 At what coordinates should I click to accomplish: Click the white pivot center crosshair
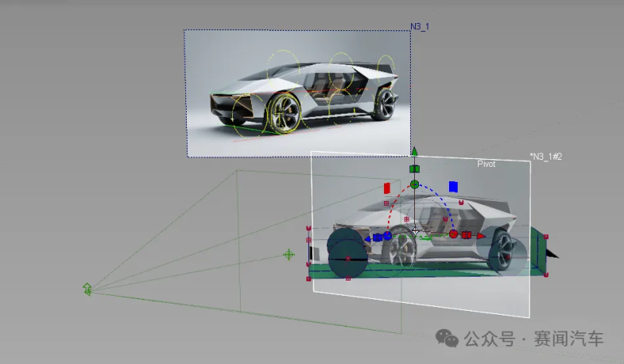tap(414, 231)
